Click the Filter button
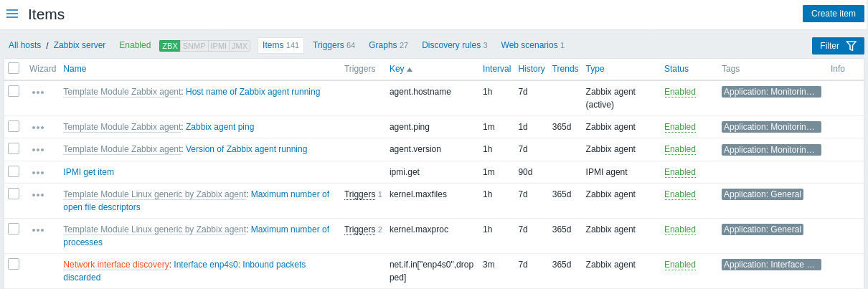The image size is (868, 289). tap(838, 46)
